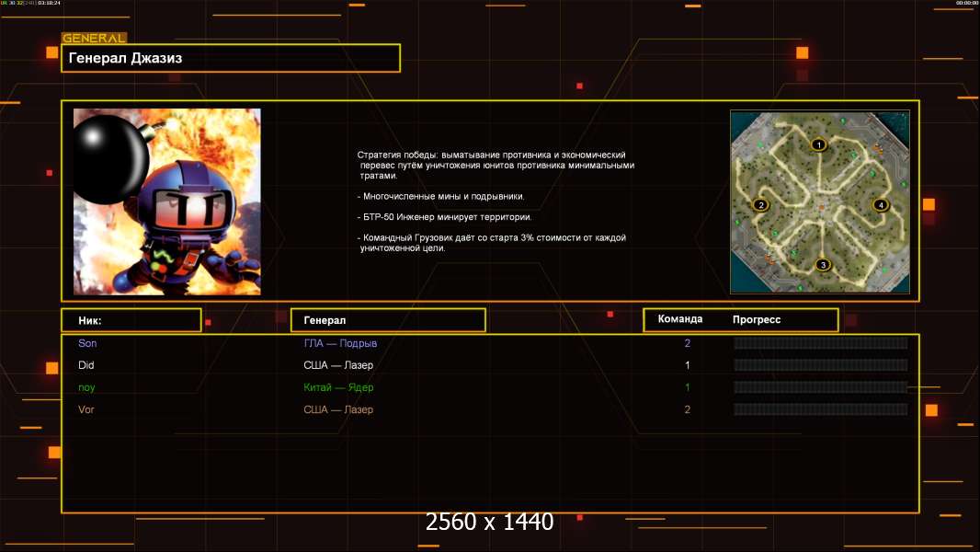Click the Китай — Ядер general entry
Image resolution: width=980 pixels, height=552 pixels.
338,387
